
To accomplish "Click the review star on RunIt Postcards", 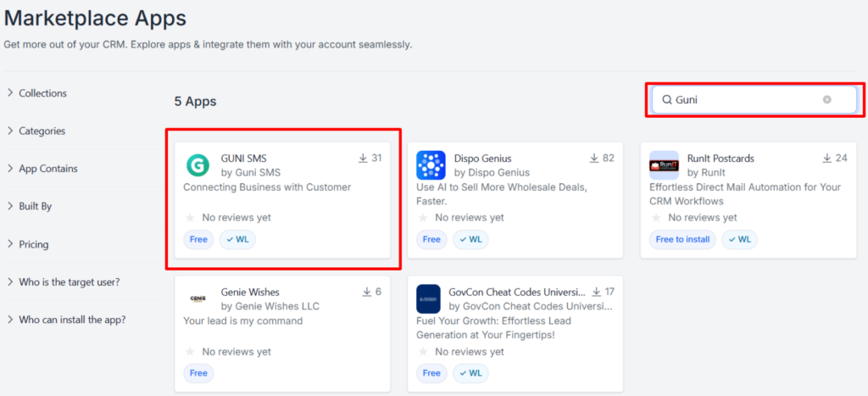I will pyautogui.click(x=656, y=218).
